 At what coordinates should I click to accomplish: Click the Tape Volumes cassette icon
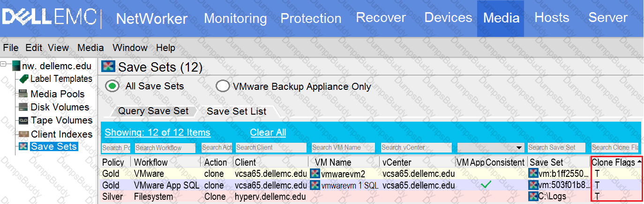pos(23,121)
